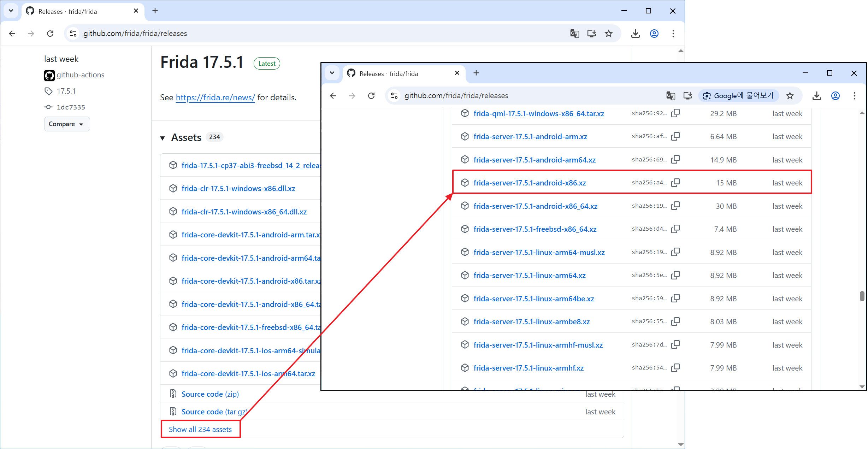Open new tab in front browser window

[476, 73]
